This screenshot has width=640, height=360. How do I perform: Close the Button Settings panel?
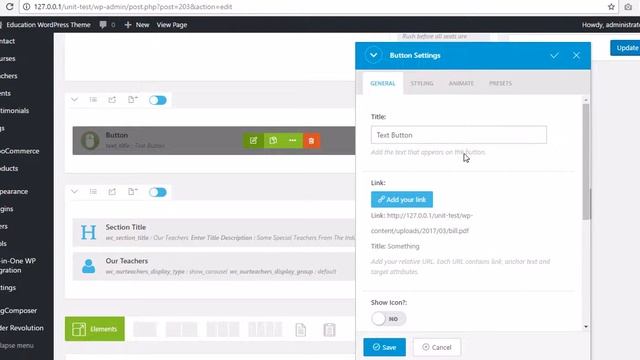(576, 56)
